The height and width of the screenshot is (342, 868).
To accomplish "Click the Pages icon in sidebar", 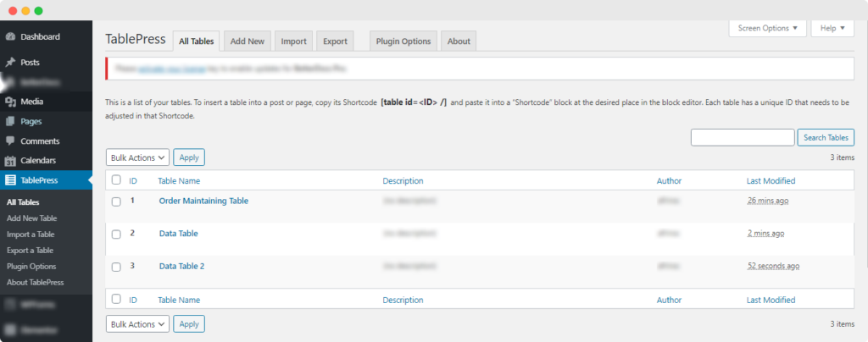I will [x=10, y=122].
